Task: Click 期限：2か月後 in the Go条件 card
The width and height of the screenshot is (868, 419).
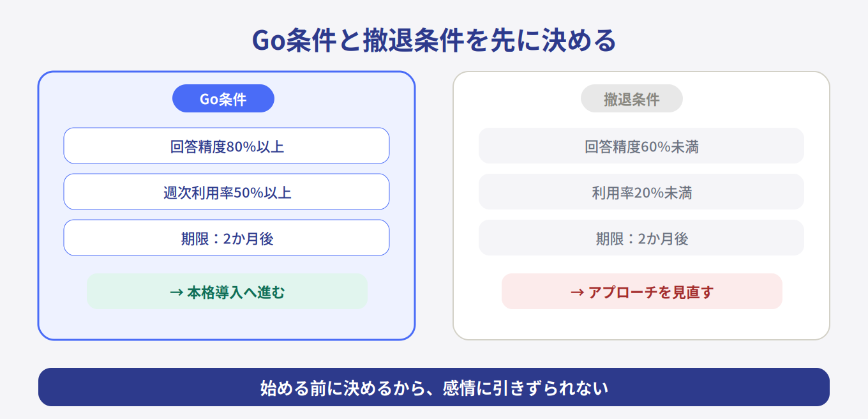Action: click(x=227, y=238)
